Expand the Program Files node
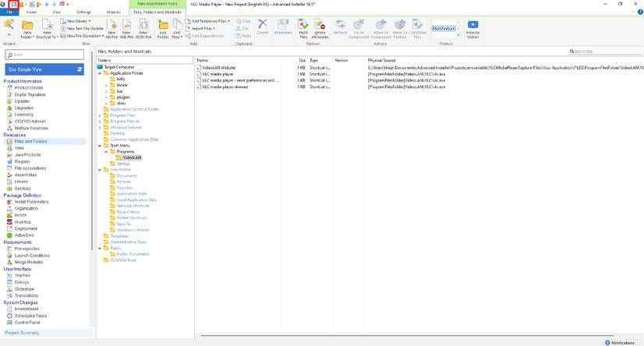The image size is (644, 346). [x=100, y=115]
